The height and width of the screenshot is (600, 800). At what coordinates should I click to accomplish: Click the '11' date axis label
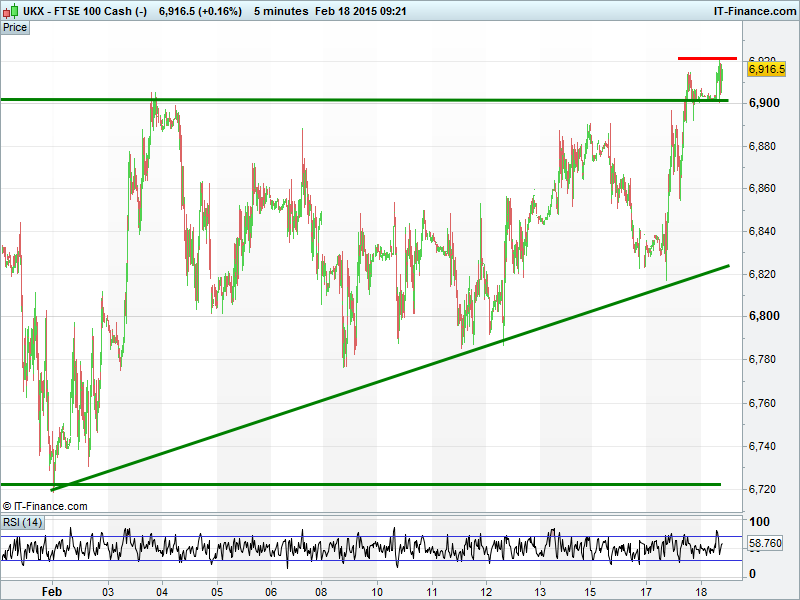click(432, 592)
